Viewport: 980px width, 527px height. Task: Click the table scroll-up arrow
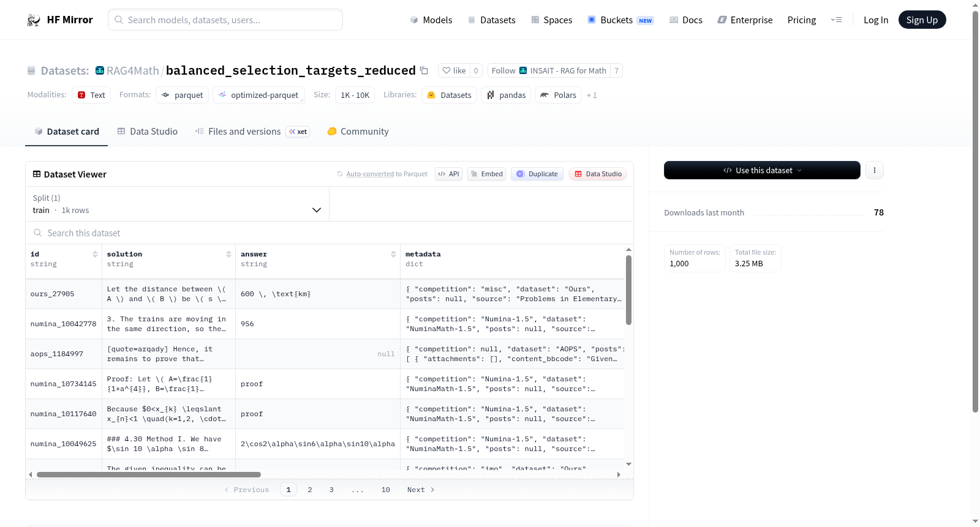click(628, 250)
